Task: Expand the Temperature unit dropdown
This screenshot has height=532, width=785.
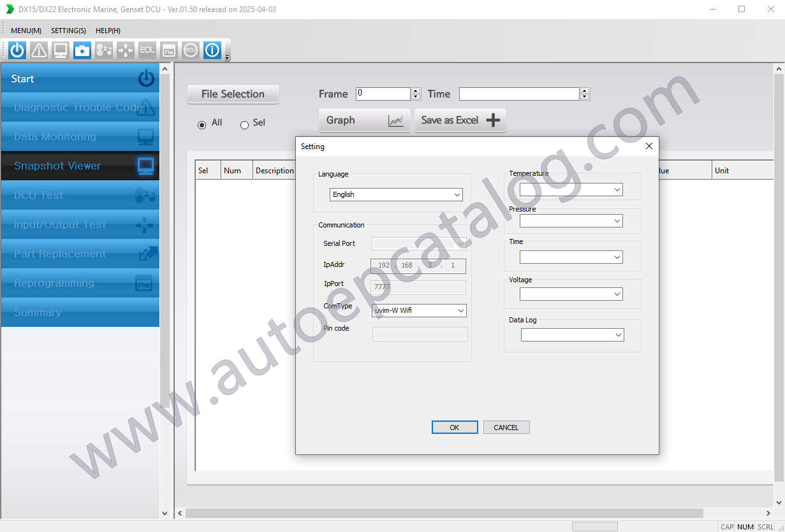Action: 571,189
